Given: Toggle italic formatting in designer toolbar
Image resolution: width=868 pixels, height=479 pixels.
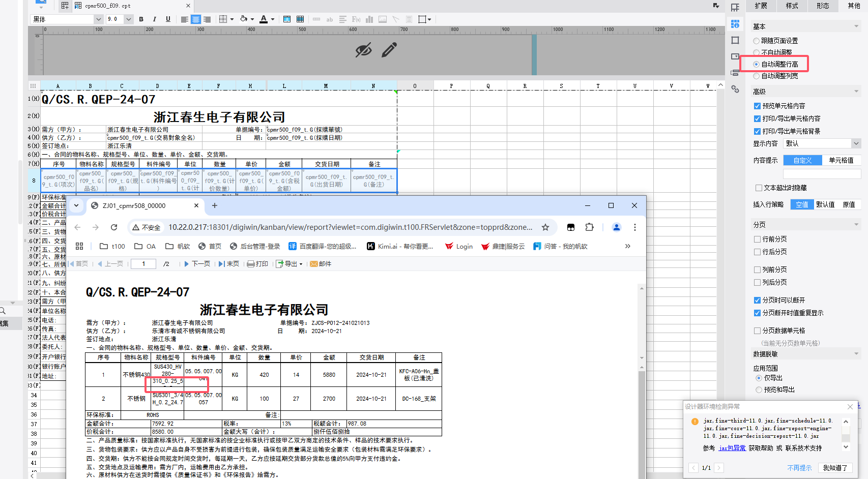Looking at the screenshot, I should [155, 19].
